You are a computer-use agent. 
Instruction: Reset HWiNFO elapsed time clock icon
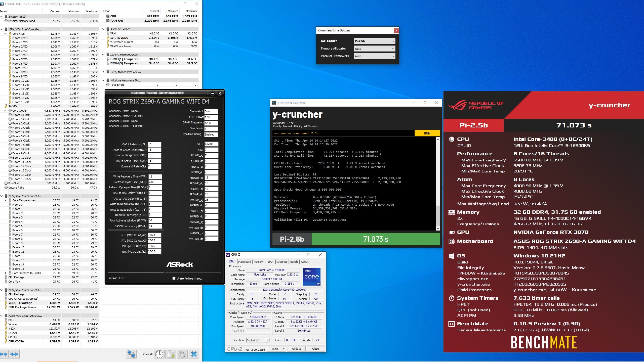[x=159, y=354]
